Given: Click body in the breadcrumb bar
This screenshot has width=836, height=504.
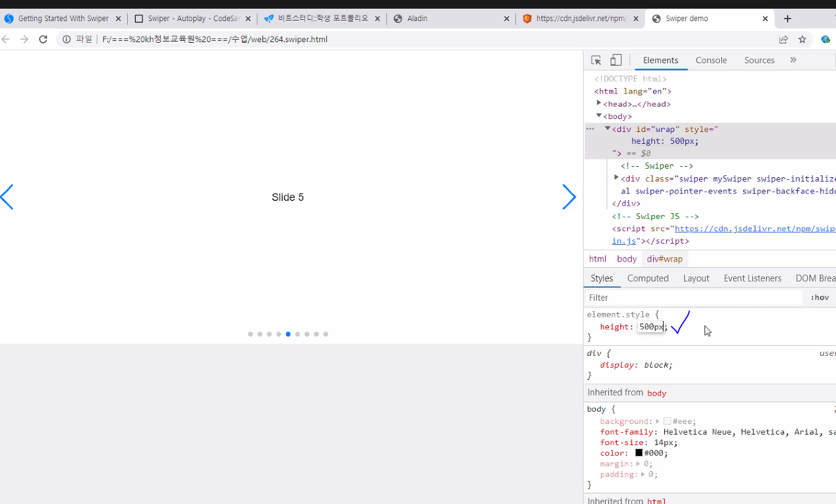Looking at the screenshot, I should (626, 259).
